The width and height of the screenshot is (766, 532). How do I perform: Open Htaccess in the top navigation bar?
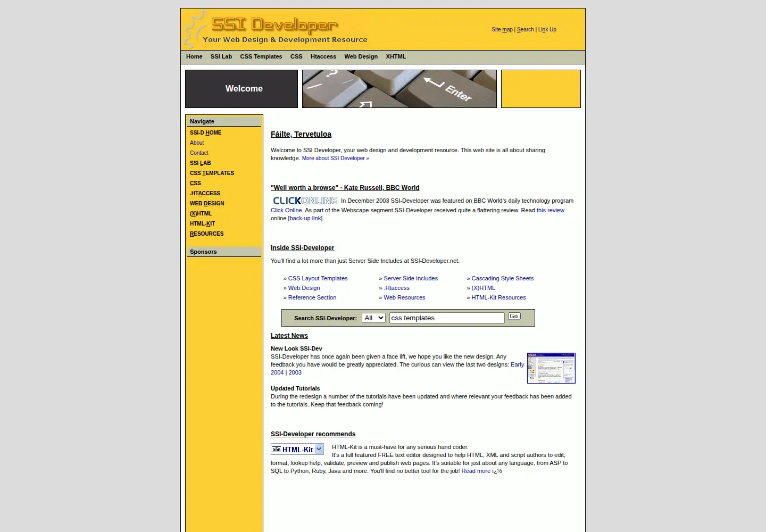pyautogui.click(x=323, y=56)
